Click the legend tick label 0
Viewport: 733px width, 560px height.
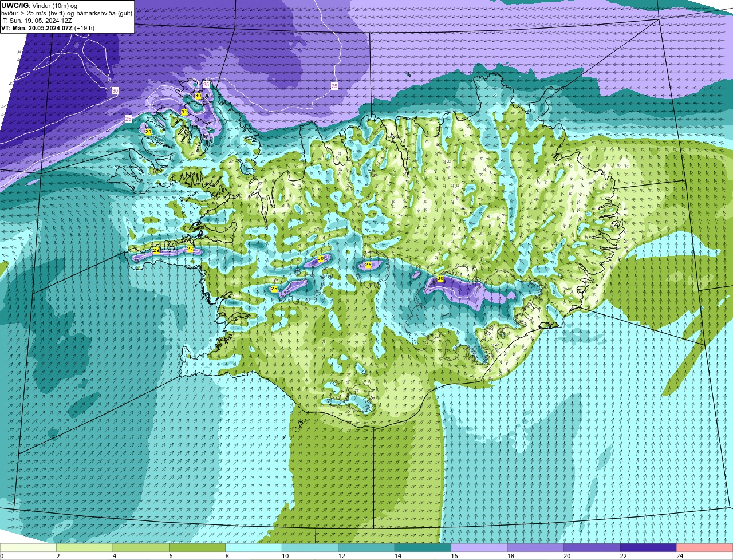point(2,556)
